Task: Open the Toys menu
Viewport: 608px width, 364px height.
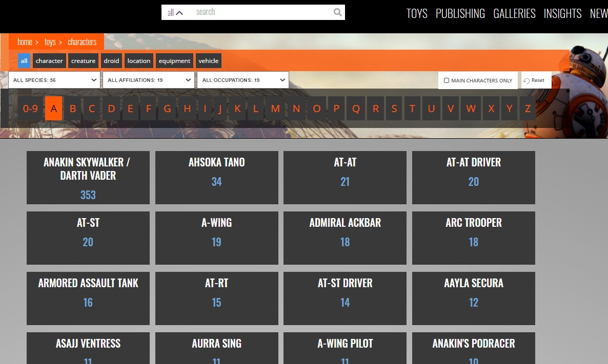Action: [417, 13]
